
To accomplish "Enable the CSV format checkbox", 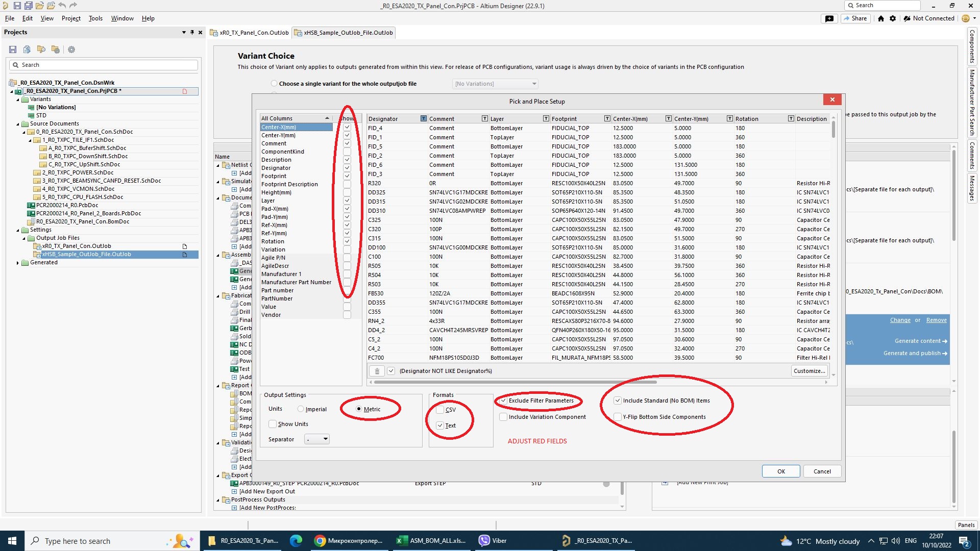I will point(440,410).
